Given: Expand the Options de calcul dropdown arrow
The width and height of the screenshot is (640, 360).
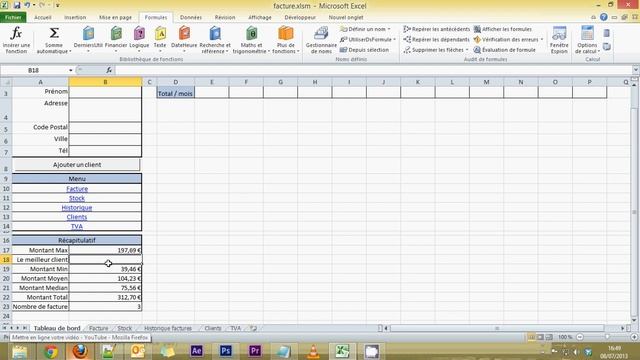Looking at the screenshot, I should pyautogui.click(x=599, y=51).
